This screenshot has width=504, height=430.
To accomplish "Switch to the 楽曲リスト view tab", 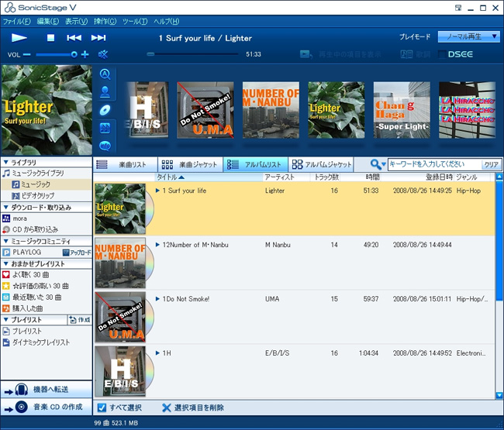I will pyautogui.click(x=125, y=164).
